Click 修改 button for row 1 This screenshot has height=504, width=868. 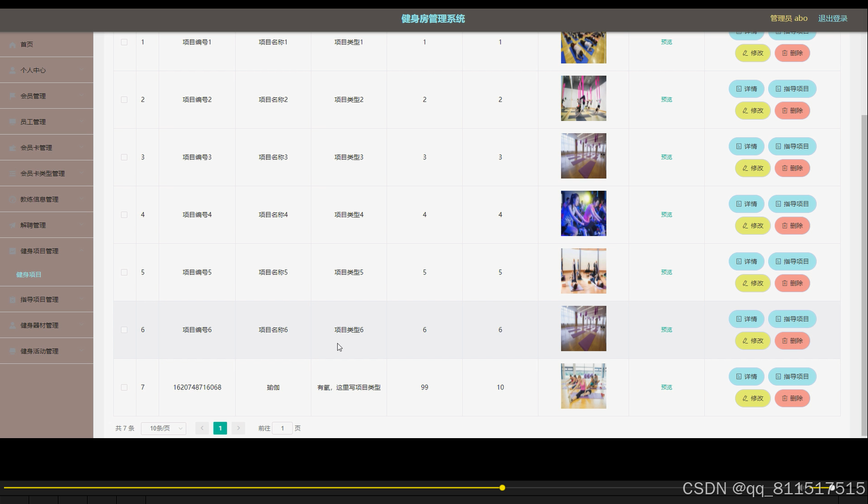[x=753, y=53]
